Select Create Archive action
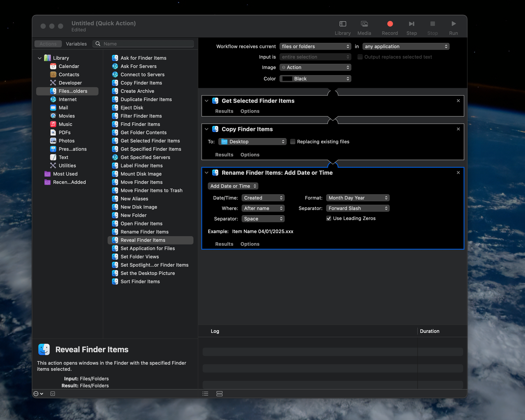Screen dimensions: 525x420 (x=137, y=91)
